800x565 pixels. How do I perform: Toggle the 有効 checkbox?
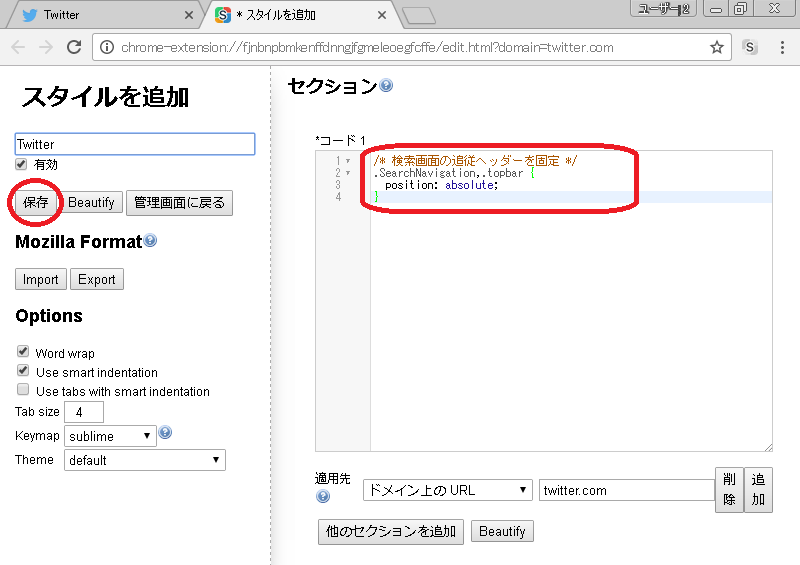tap(21, 164)
